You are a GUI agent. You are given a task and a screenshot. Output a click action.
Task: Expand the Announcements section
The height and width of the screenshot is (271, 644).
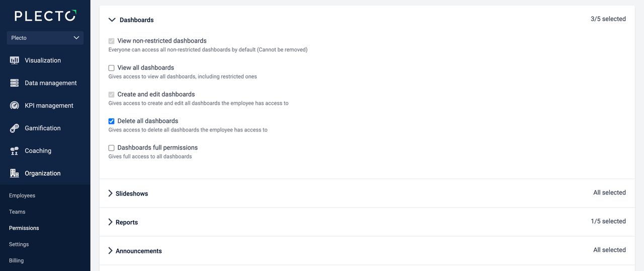pyautogui.click(x=111, y=251)
